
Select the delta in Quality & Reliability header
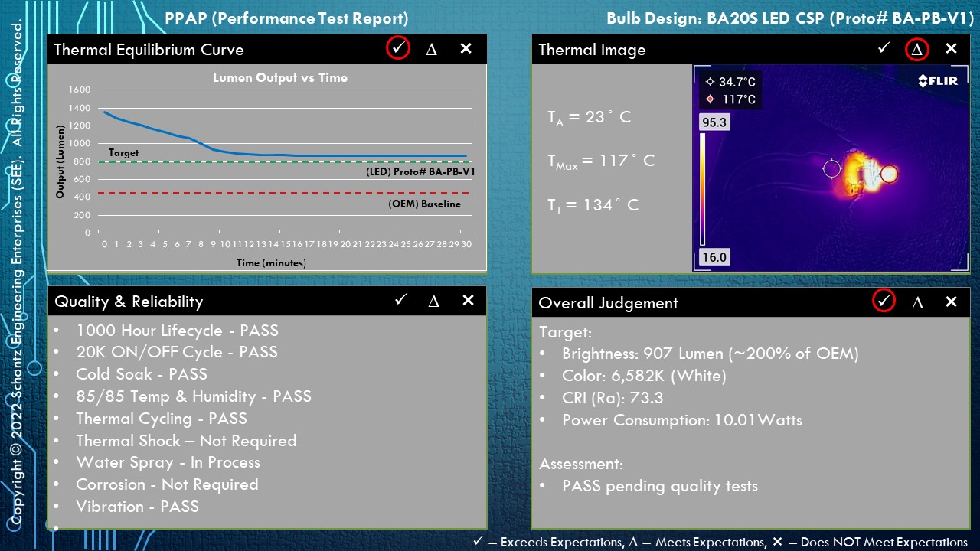pos(433,301)
